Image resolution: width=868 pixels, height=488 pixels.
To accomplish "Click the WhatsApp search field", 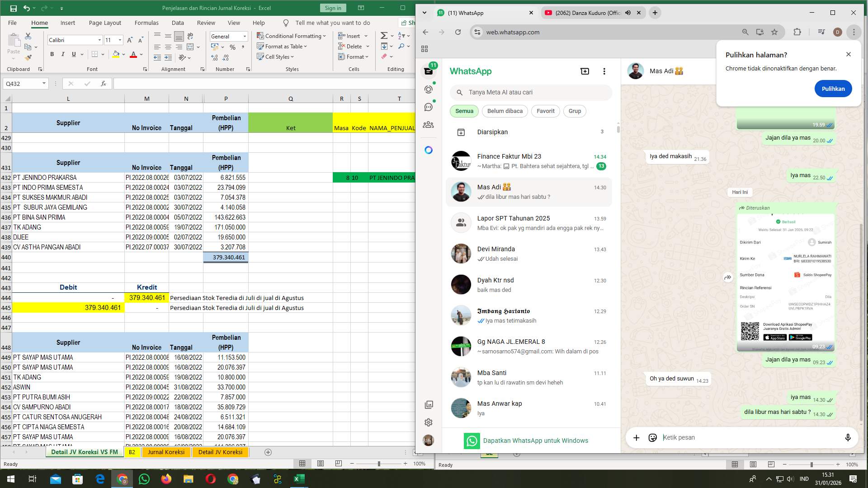I will 531,92.
